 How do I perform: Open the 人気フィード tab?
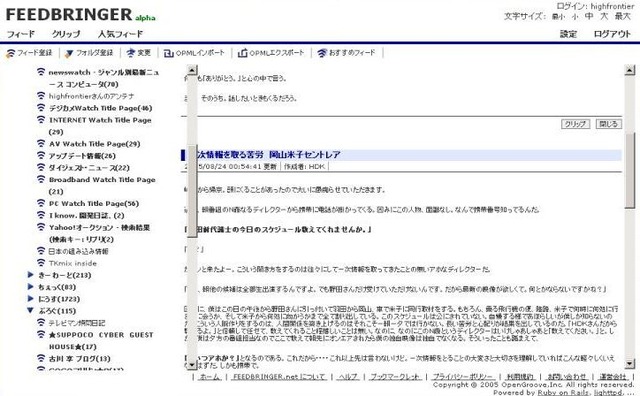point(120,34)
